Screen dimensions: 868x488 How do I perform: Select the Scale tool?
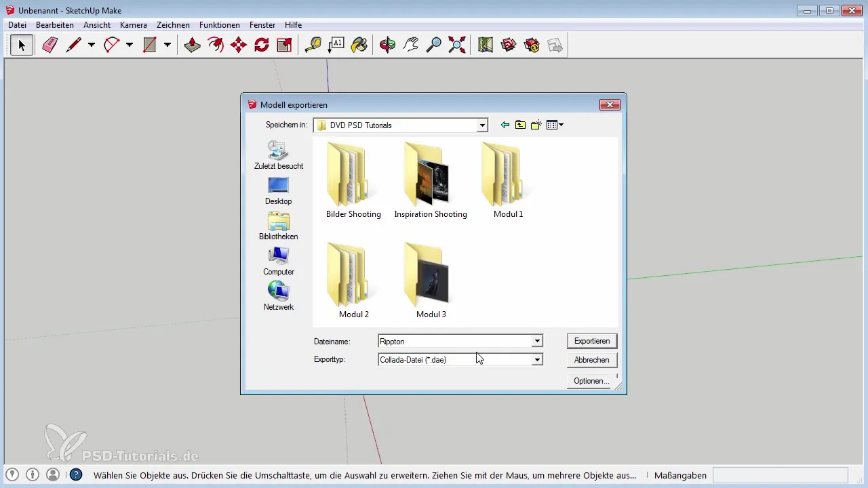coord(285,45)
